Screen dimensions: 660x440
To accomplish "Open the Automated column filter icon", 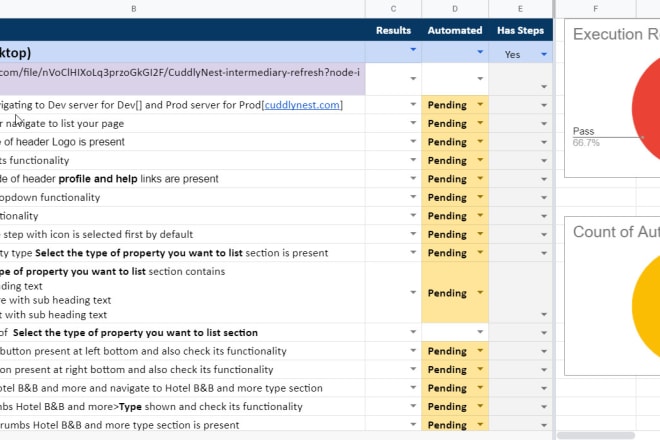I will pyautogui.click(x=481, y=50).
